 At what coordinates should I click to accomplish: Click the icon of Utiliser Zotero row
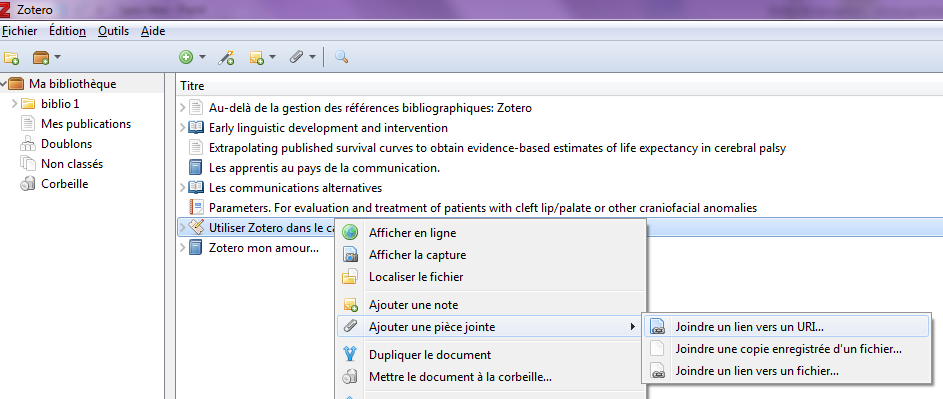point(195,227)
